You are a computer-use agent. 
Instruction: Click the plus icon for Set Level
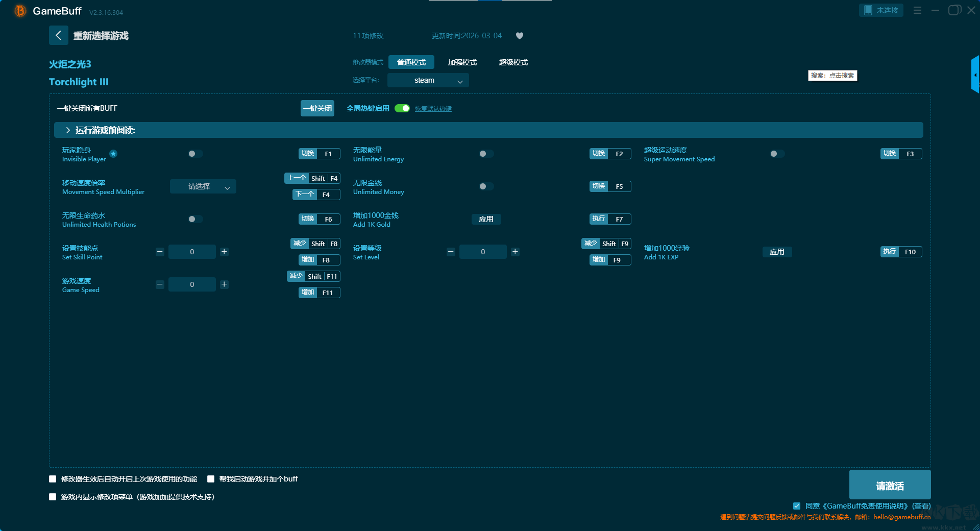point(515,252)
